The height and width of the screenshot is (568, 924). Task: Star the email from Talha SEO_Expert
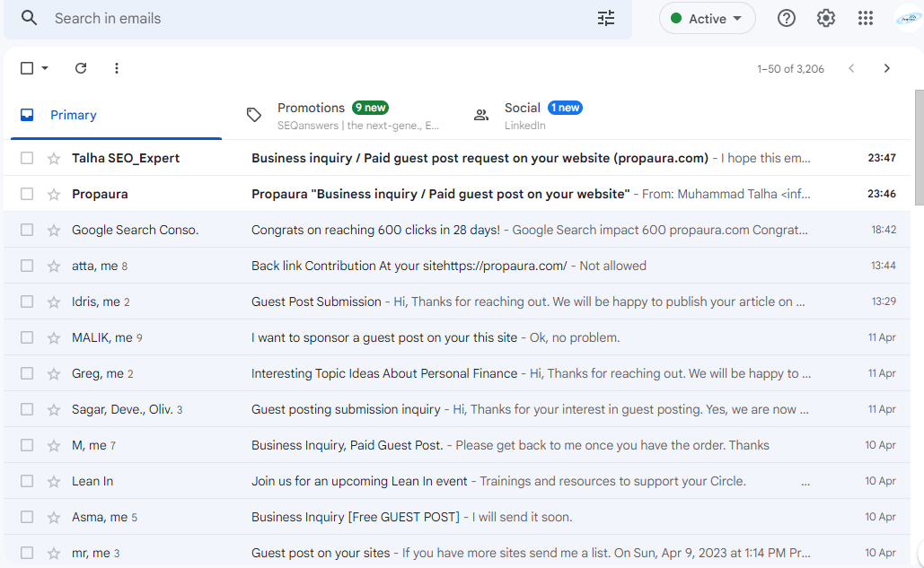coord(55,157)
